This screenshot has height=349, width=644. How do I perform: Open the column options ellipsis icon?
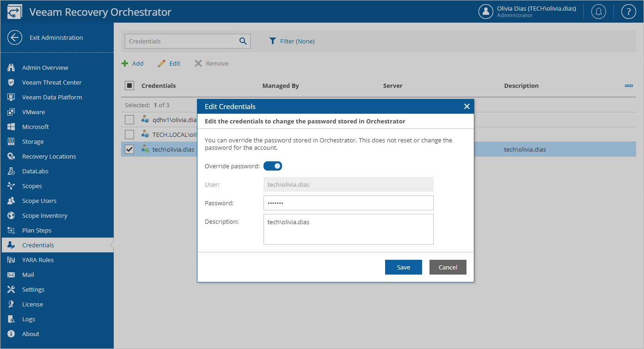[629, 86]
